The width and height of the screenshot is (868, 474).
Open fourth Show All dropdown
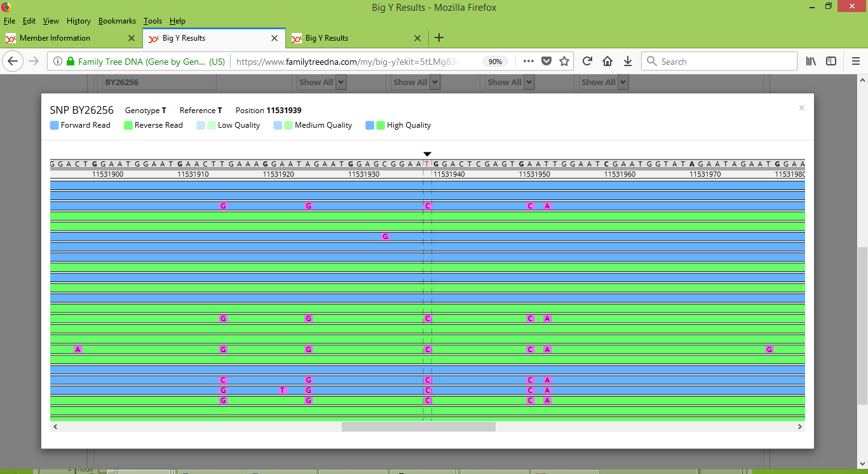pos(604,82)
